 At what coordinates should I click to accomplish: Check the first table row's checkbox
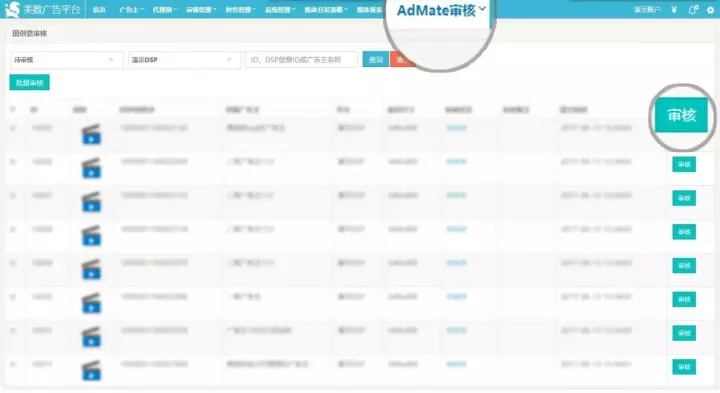[x=13, y=128]
